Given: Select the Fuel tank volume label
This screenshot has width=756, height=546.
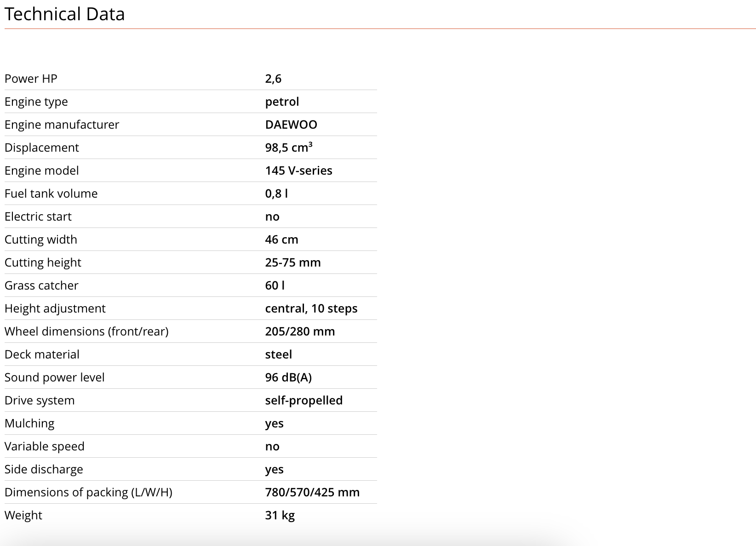Looking at the screenshot, I should click(x=51, y=193).
